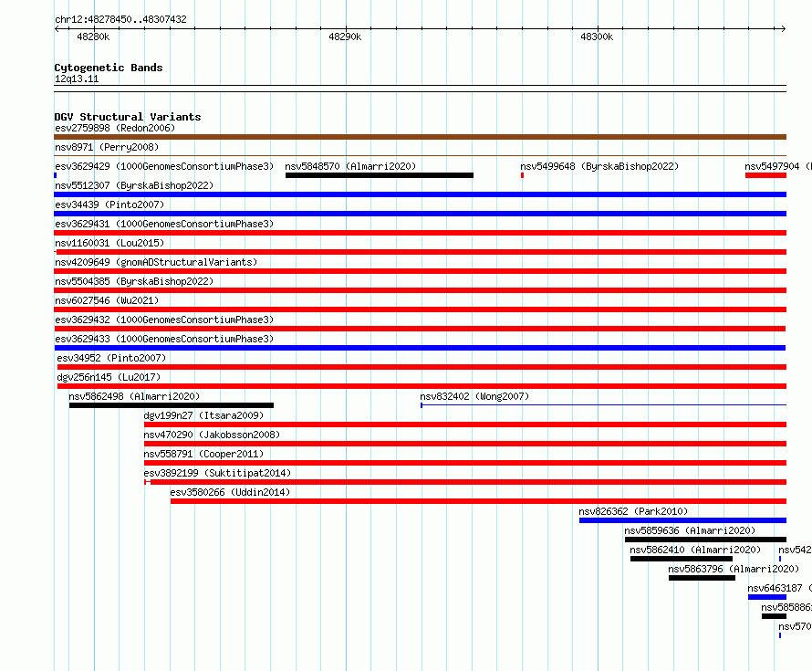Open the Cytogenetic Bands track title
Viewport: 812px width, 671px height.
(x=109, y=68)
